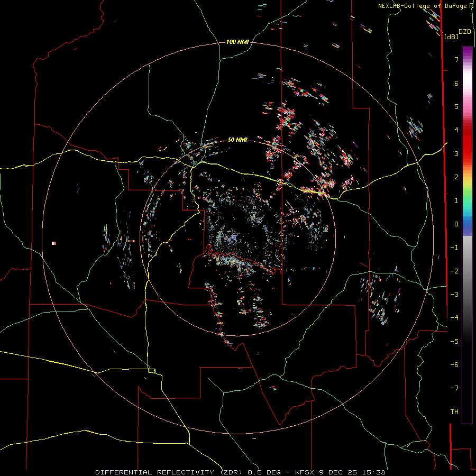
Task: Click the '50 NMI' range ring label
Action: pos(237,140)
